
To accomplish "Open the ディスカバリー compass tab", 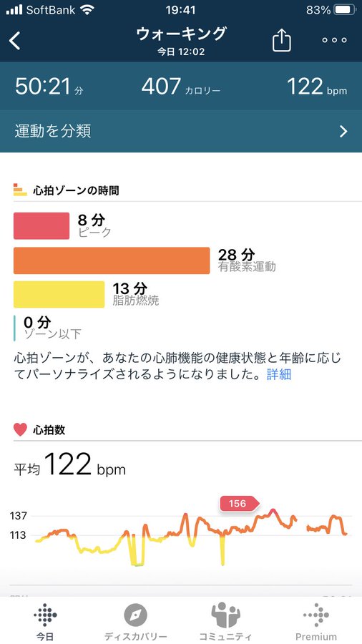I will [x=135, y=622].
